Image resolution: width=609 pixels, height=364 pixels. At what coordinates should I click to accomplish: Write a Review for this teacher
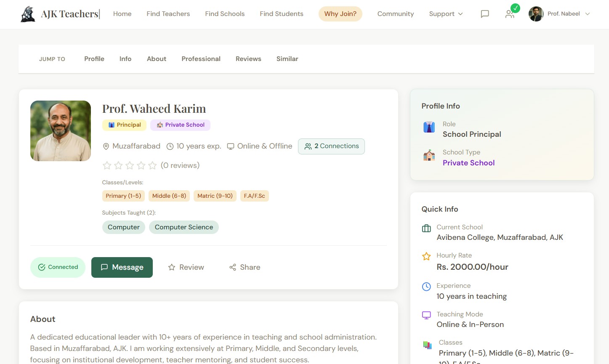[186, 267]
